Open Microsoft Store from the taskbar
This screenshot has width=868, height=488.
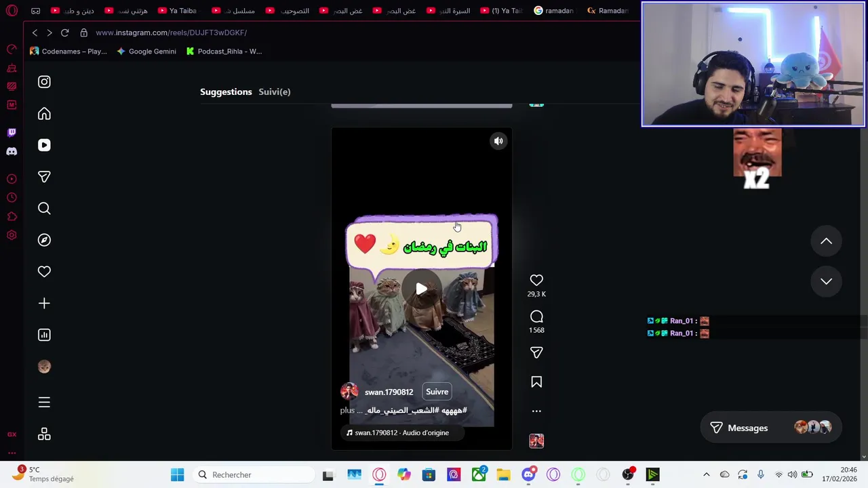[x=429, y=474]
